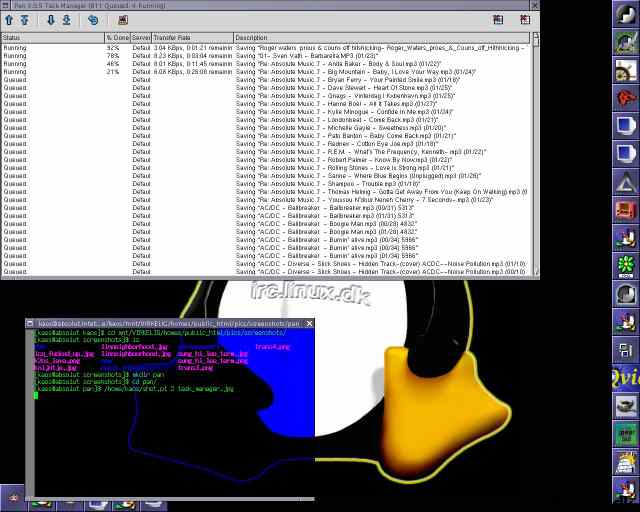
Task: Open the round gray globe dock icon
Action: [625, 294]
